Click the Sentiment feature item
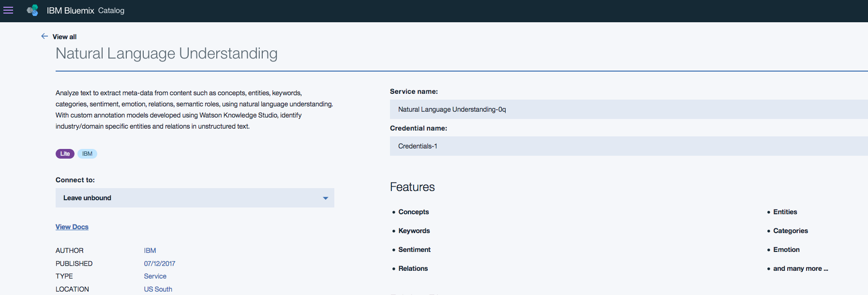 click(x=415, y=250)
